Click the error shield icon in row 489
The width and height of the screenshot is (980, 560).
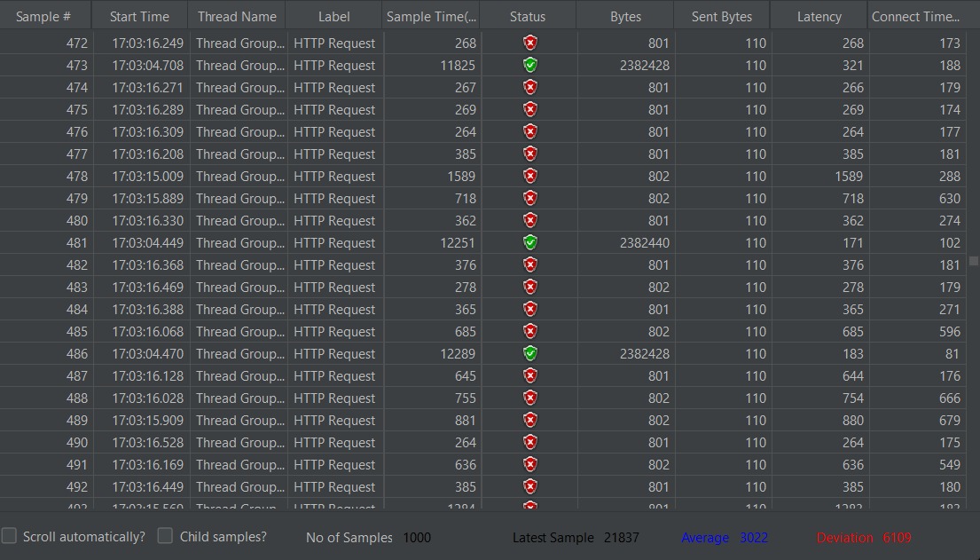coord(529,421)
